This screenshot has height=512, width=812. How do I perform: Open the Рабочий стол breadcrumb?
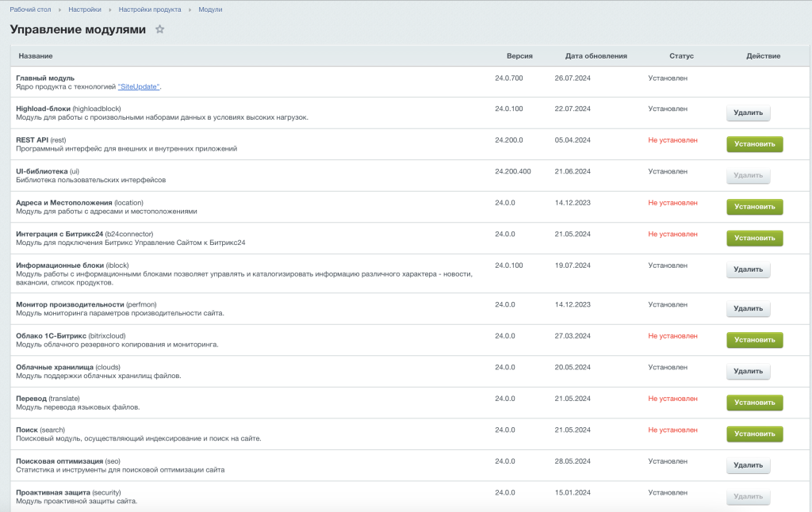pos(31,10)
